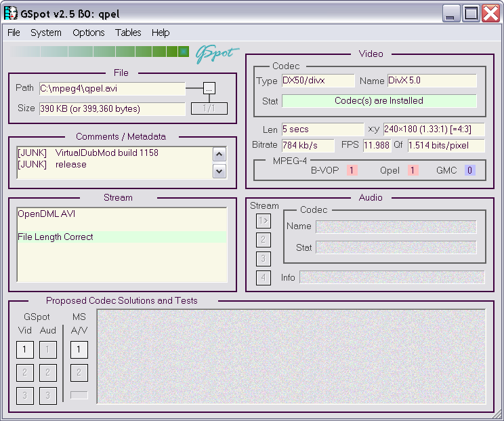Open the System menu
504x421 pixels.
click(x=45, y=33)
